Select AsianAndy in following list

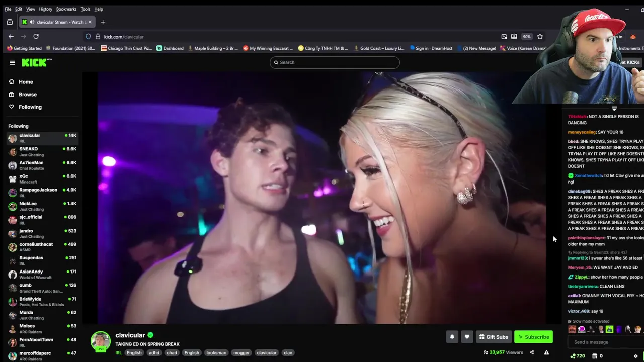42,274
